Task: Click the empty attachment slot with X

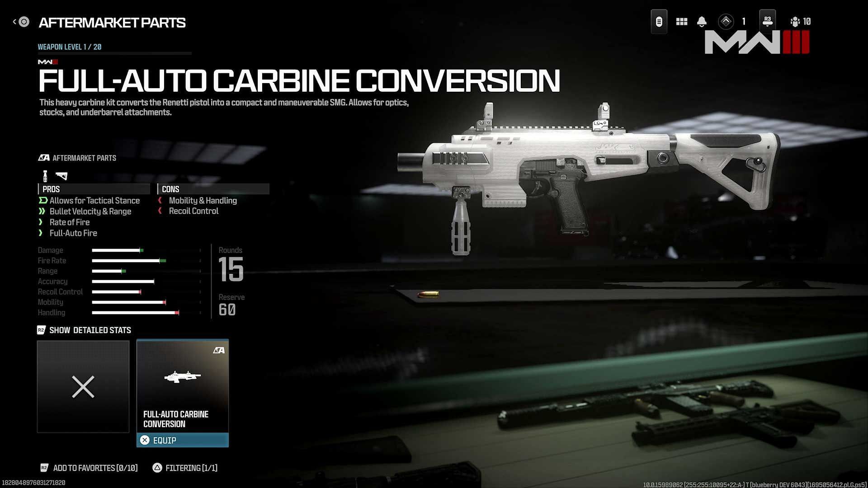Action: point(83,387)
